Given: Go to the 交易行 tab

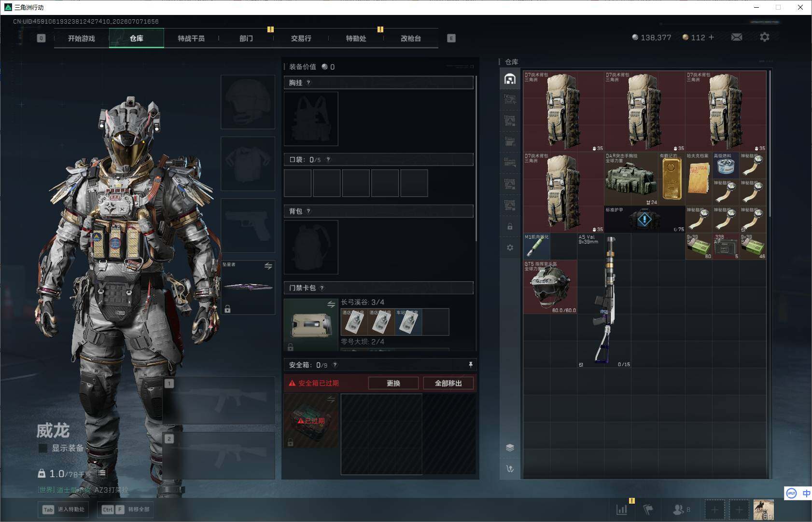Looking at the screenshot, I should pos(301,38).
